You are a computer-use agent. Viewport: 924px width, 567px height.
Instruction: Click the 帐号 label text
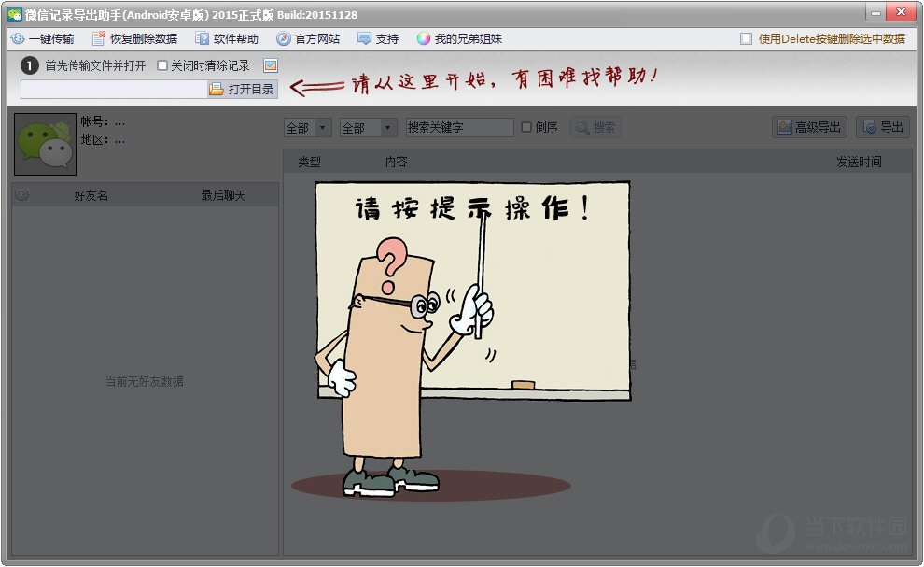(94, 121)
